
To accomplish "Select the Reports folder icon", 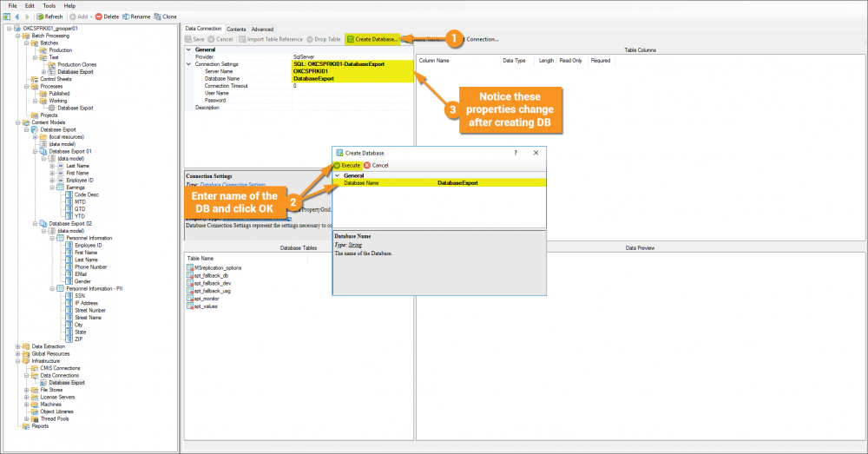I will click(25, 426).
